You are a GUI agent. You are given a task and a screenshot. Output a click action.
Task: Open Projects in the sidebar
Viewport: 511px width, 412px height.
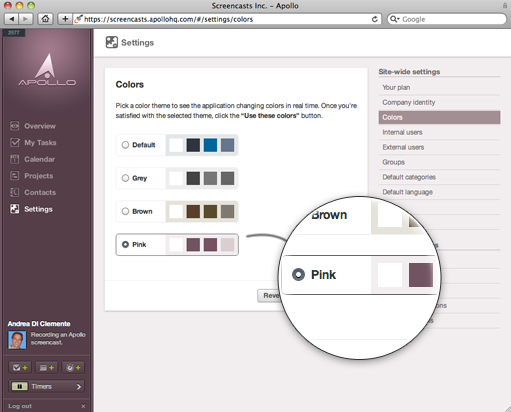coord(39,176)
